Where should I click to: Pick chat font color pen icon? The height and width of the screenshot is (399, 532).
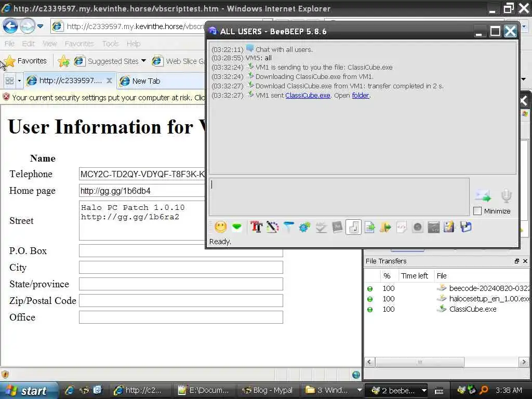(x=272, y=227)
